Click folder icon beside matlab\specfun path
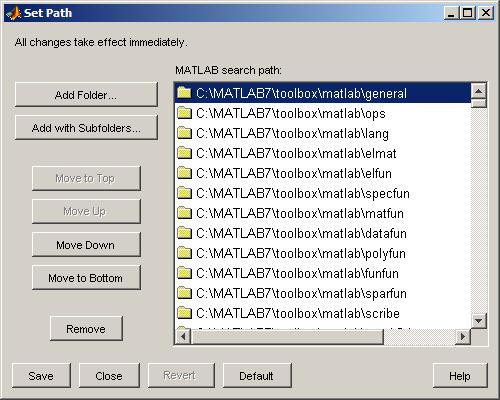 [x=184, y=193]
